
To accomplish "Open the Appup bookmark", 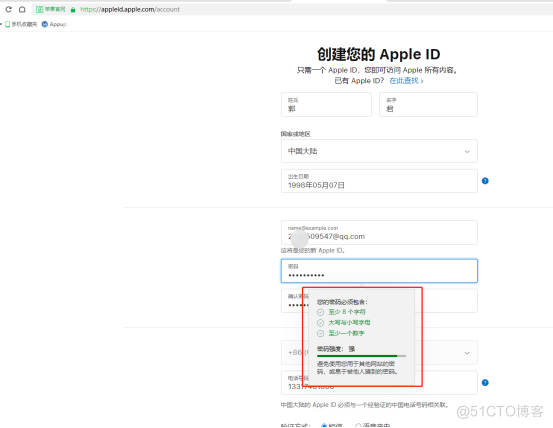I will [x=54, y=24].
